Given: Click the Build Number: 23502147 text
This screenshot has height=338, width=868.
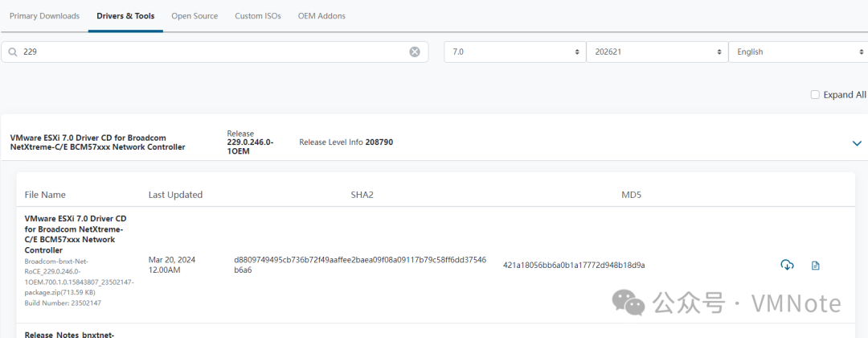Looking at the screenshot, I should coord(63,303).
